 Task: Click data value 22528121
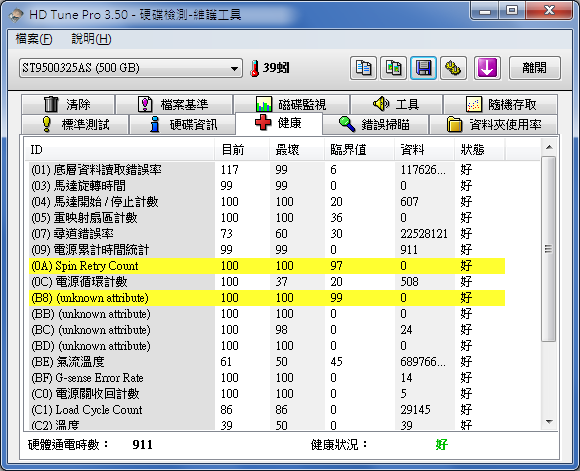click(x=424, y=234)
